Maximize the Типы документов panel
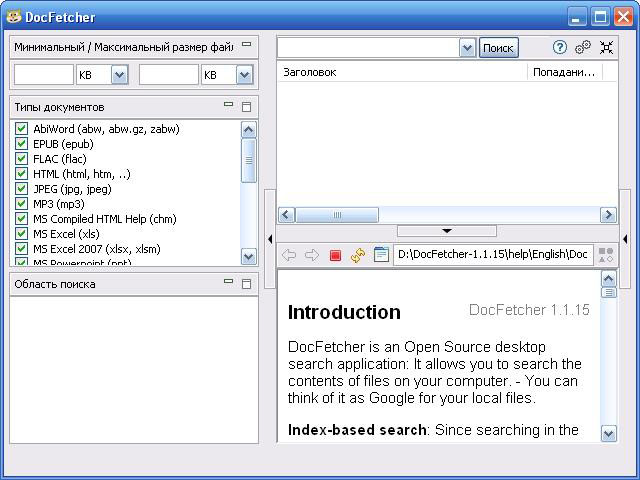 (x=246, y=107)
